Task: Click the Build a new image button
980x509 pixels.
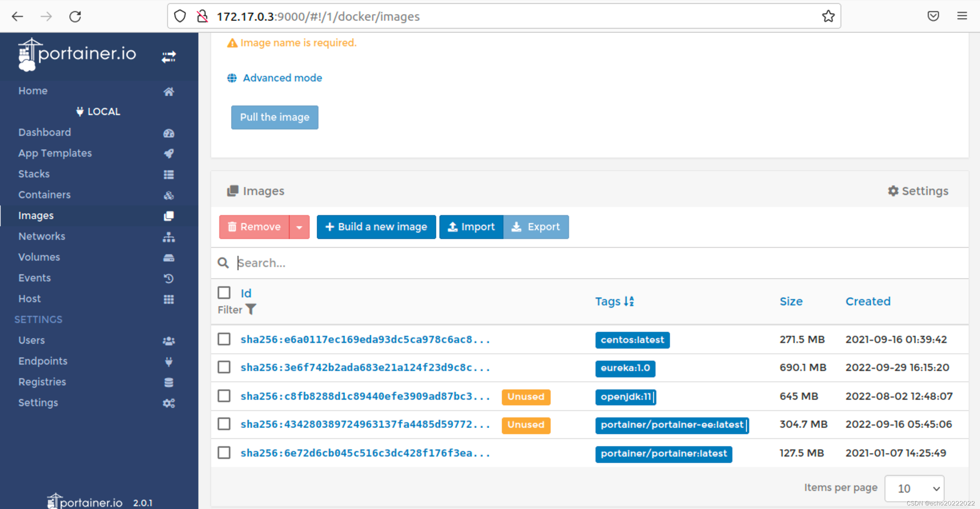Action: (x=376, y=227)
